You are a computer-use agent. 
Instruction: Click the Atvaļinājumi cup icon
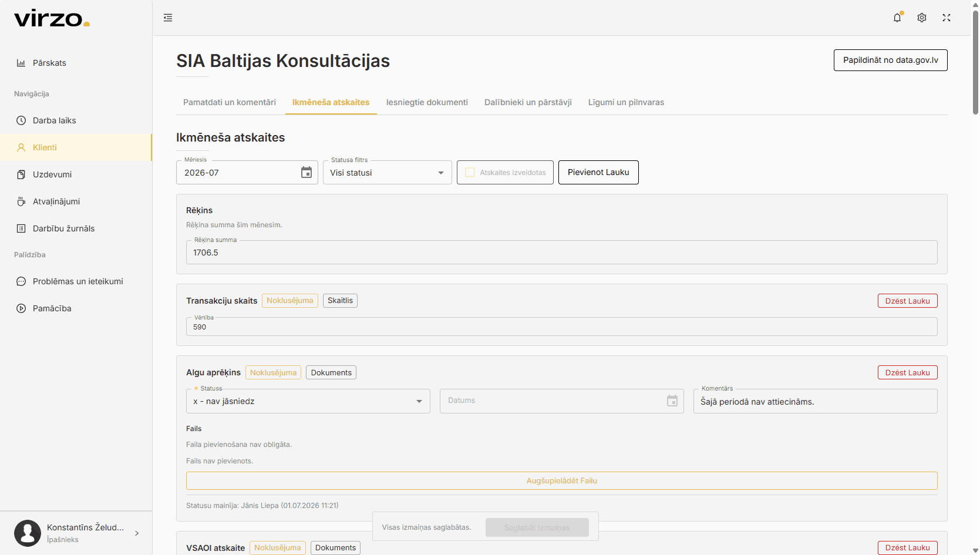click(x=21, y=201)
